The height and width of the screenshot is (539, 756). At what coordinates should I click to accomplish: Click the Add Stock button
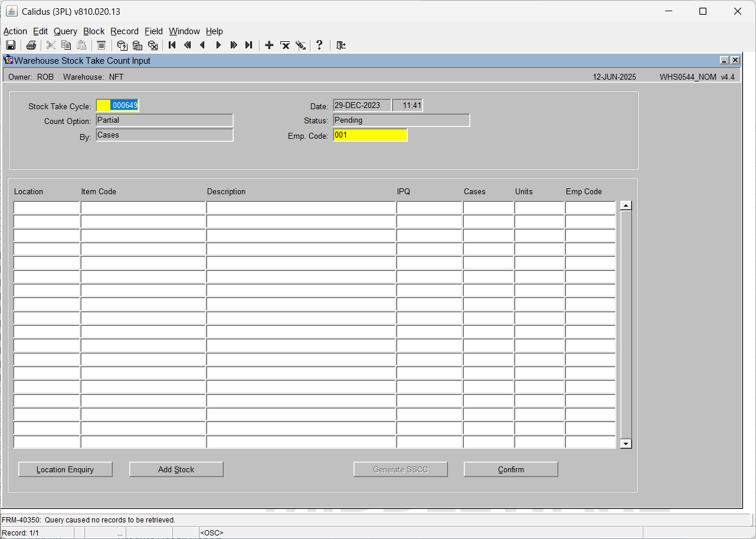[176, 469]
